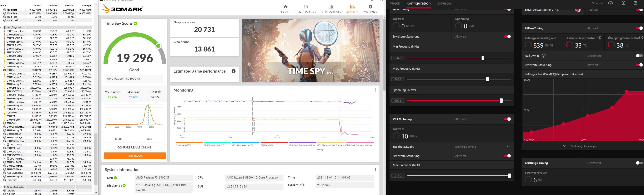Viewport: 644px width, 195px height.
Task: Open the RESULTS icon in 3DMark
Action: coord(352,7)
